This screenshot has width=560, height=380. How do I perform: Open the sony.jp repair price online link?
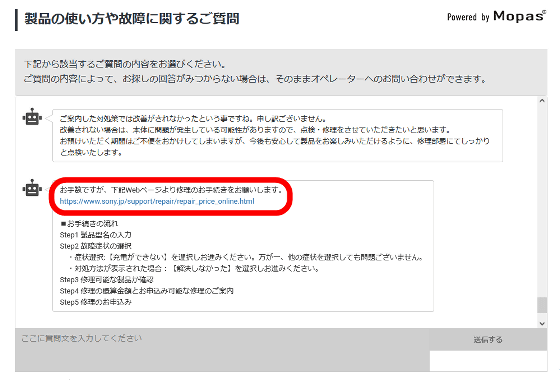(157, 201)
